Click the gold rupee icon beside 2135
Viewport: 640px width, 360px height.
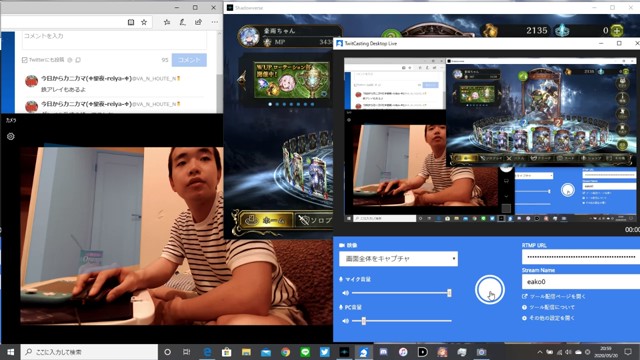coord(491,30)
